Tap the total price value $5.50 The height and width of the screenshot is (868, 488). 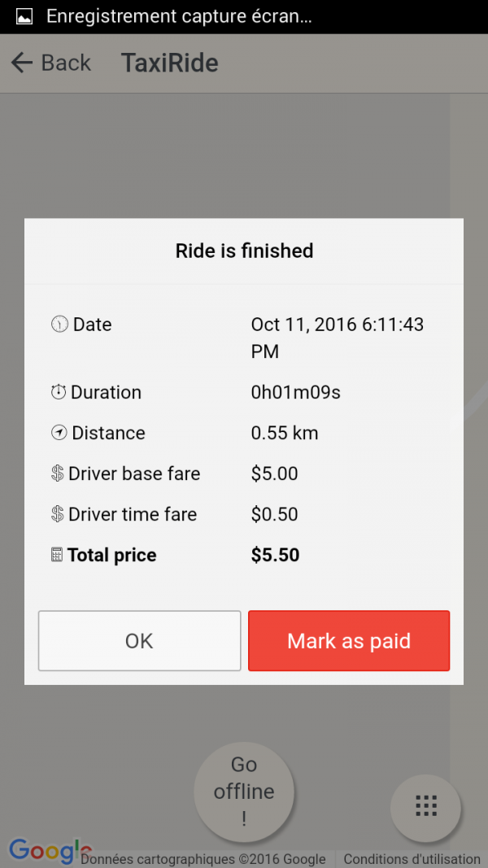coord(275,555)
